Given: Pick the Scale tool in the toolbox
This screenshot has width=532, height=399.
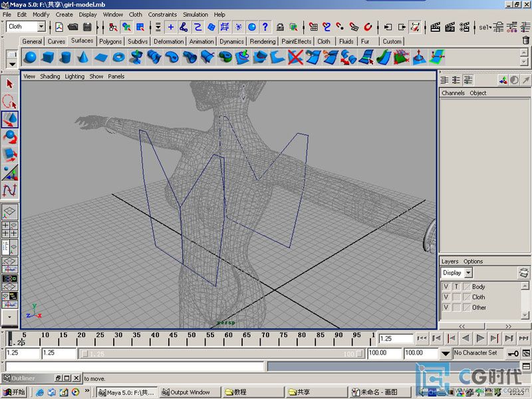Looking at the screenshot, I should pos(10,155).
